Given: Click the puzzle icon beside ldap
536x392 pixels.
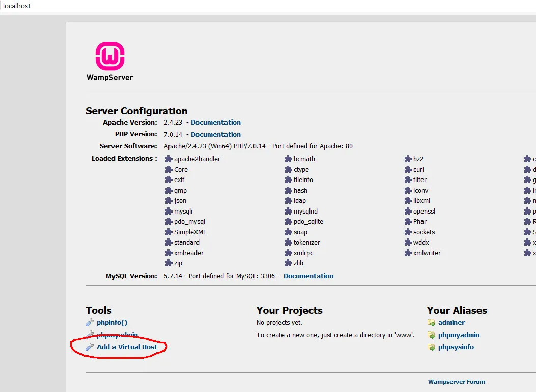Looking at the screenshot, I should [288, 200].
